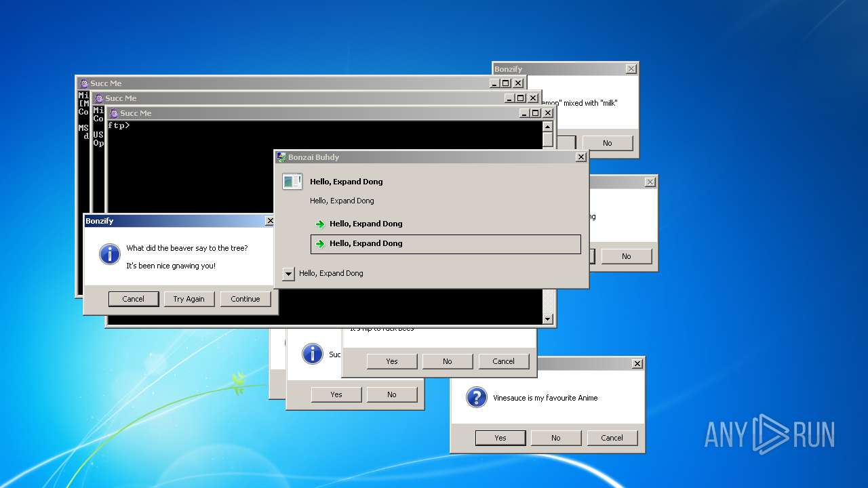The width and height of the screenshot is (868, 488).
Task: Click Try Again in the Bonzify dialog
Action: [x=189, y=299]
